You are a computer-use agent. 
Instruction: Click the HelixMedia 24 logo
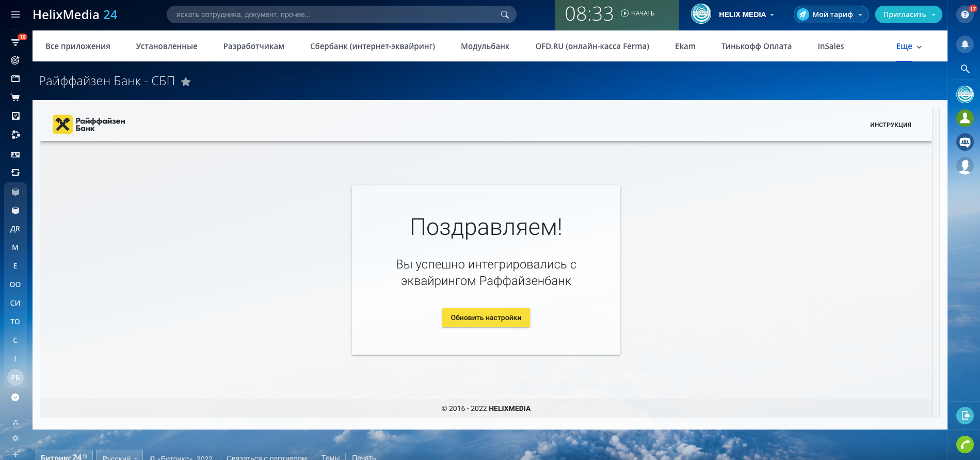coord(75,14)
